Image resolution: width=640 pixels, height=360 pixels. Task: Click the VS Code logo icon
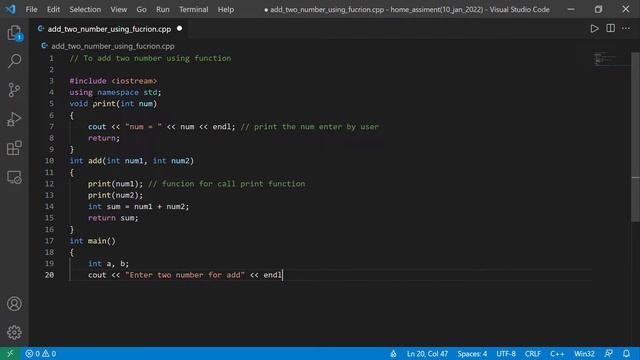(11, 9)
